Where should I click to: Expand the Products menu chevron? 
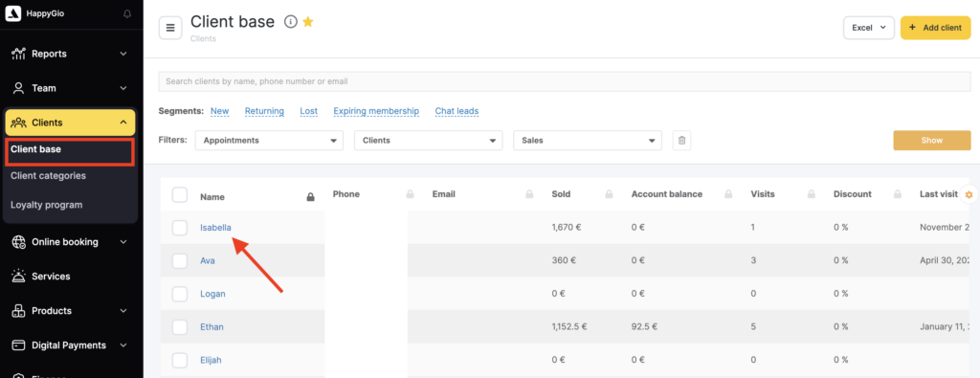(123, 310)
